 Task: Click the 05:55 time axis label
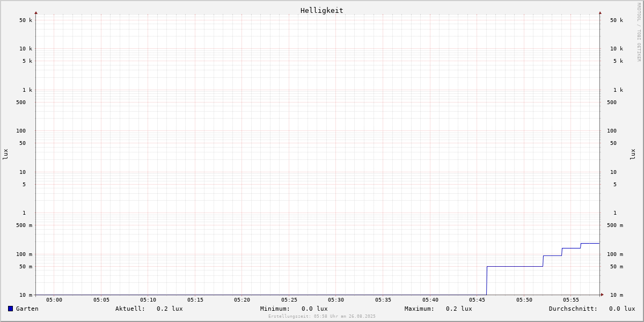click(571, 300)
